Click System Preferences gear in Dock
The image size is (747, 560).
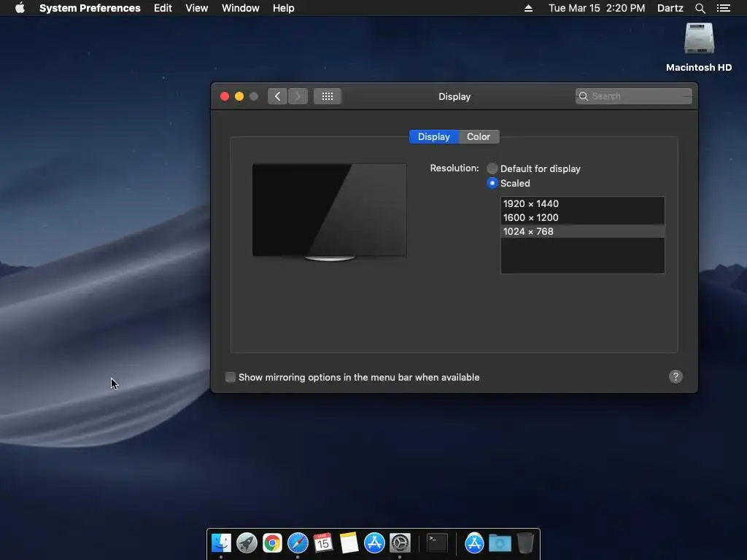(x=400, y=542)
